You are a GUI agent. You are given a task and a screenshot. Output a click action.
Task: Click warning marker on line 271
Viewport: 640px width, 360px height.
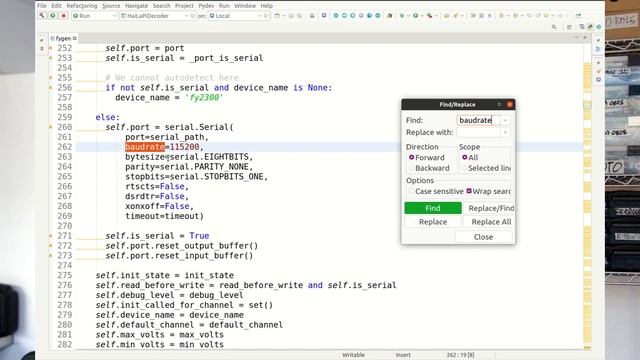click(x=51, y=236)
